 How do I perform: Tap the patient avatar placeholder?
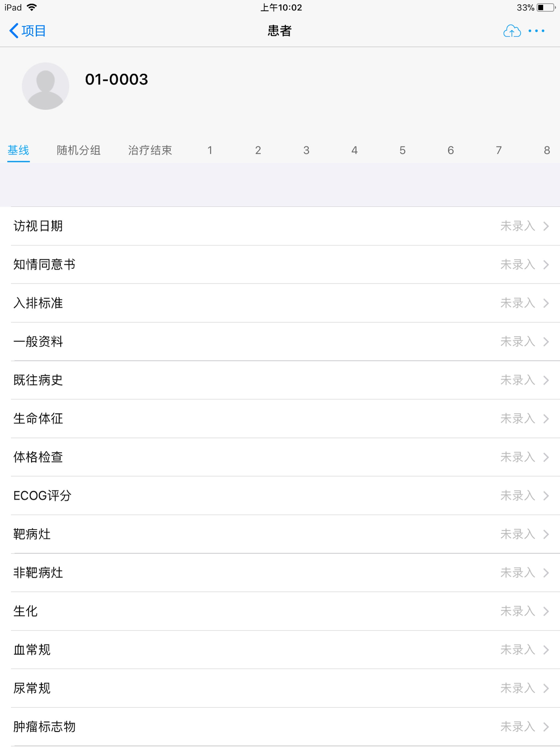(46, 86)
